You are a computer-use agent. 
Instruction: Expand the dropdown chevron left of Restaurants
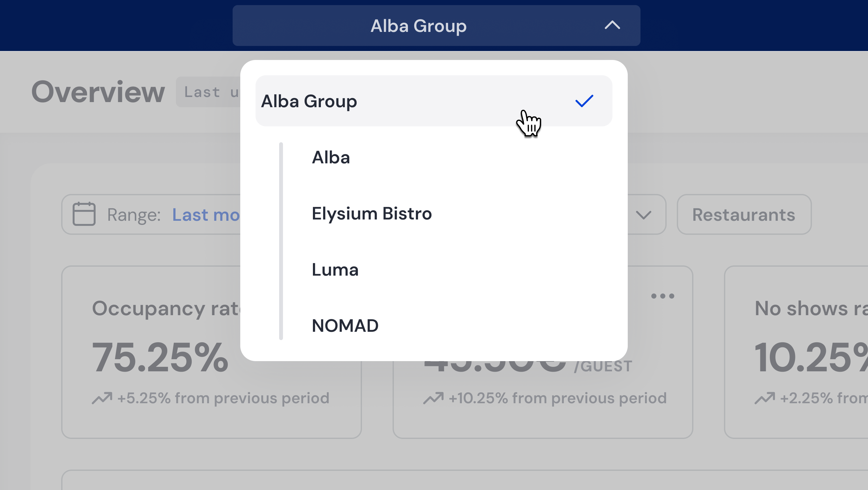pos(643,215)
